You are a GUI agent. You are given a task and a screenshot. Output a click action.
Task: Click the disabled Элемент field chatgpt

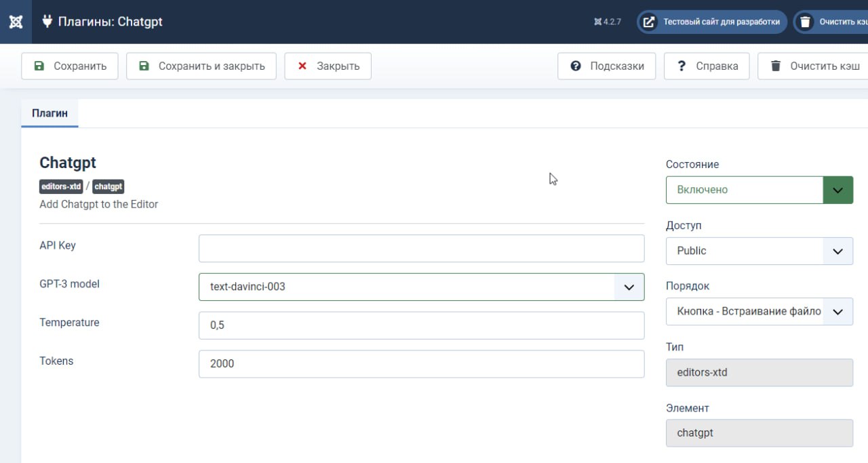tap(759, 432)
